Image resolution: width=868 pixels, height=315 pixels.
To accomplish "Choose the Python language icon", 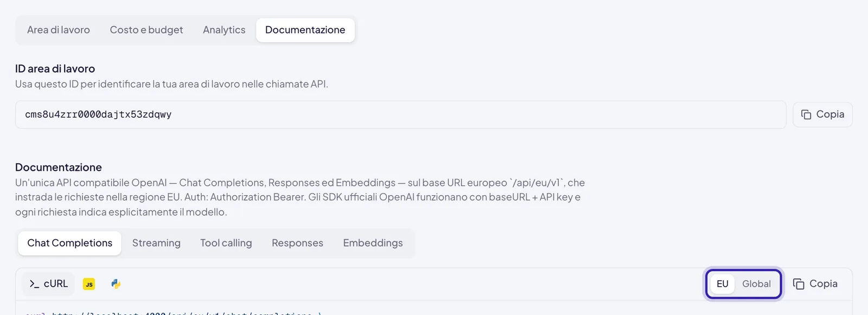I will [116, 284].
